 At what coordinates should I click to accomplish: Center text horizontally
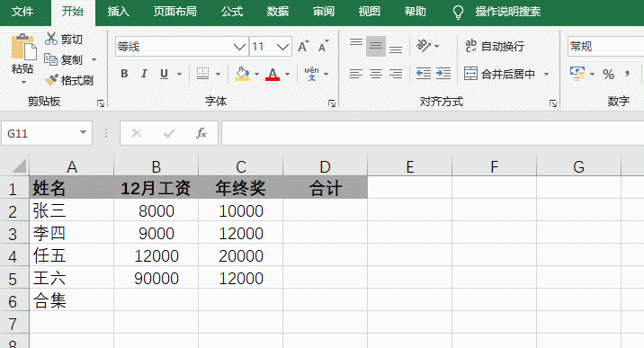375,74
